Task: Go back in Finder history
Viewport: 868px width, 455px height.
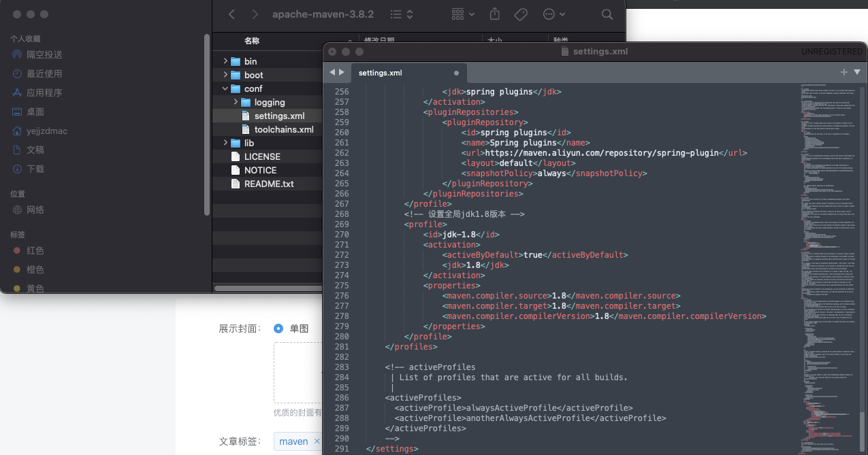Action: pyautogui.click(x=232, y=14)
